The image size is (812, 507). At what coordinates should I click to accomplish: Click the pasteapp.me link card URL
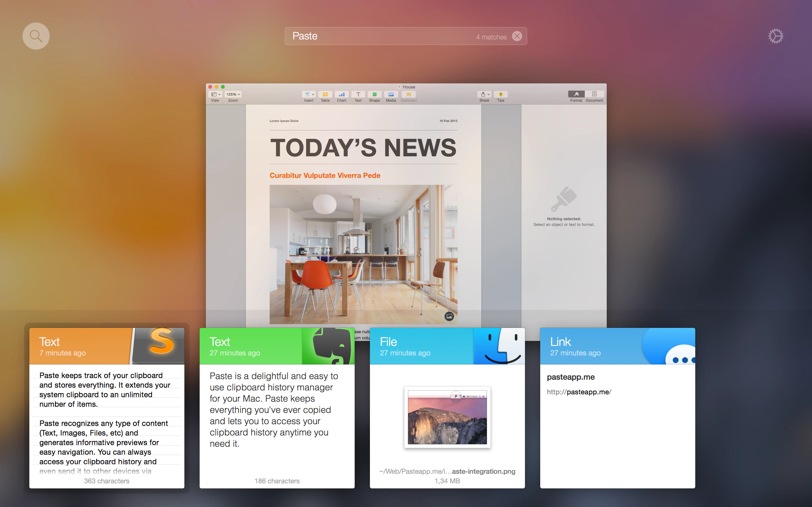click(x=579, y=392)
